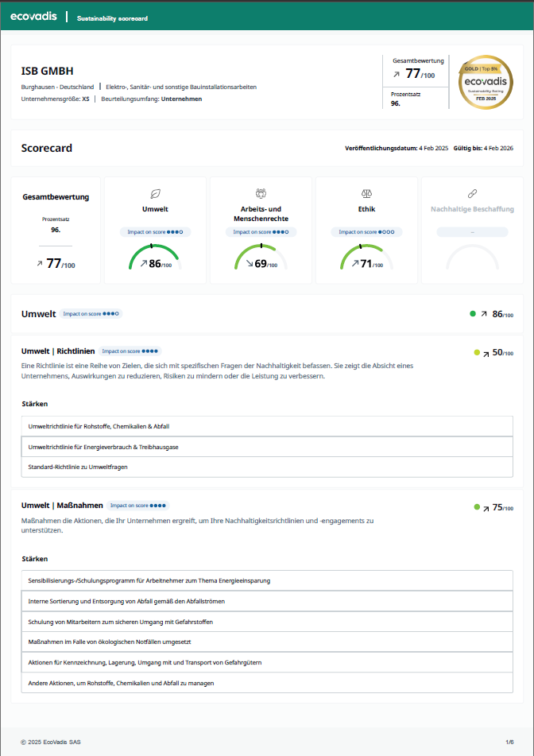Click Impact on score badge in Ethik card
Screen dimensions: 534x756
(367, 232)
